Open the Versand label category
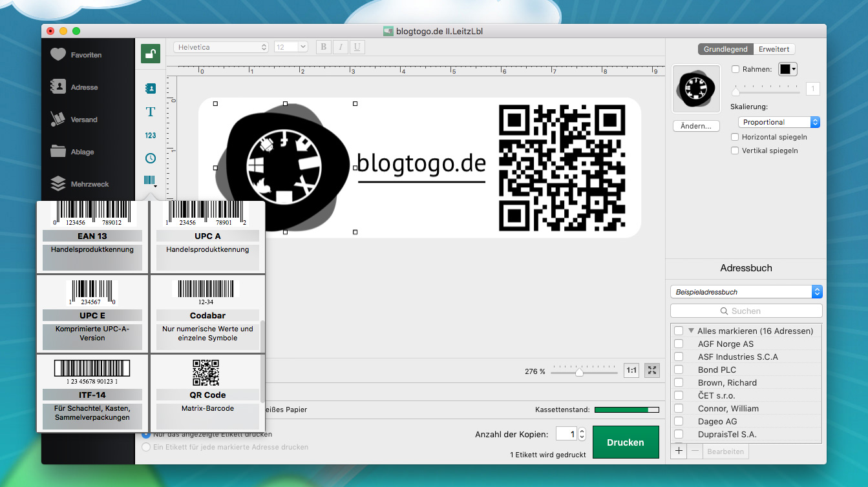Viewport: 868px width, 487px height. coord(74,119)
